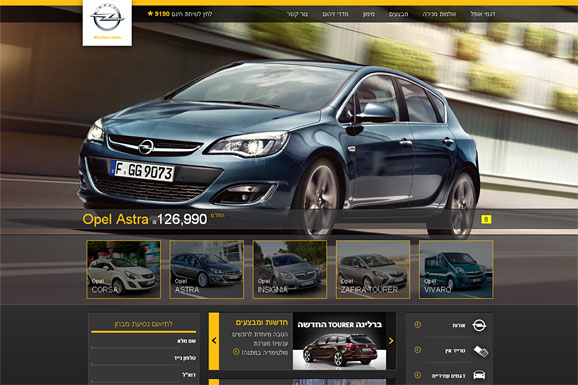Click the star icon beside 9190
This screenshot has height=385, width=578.
150,14
